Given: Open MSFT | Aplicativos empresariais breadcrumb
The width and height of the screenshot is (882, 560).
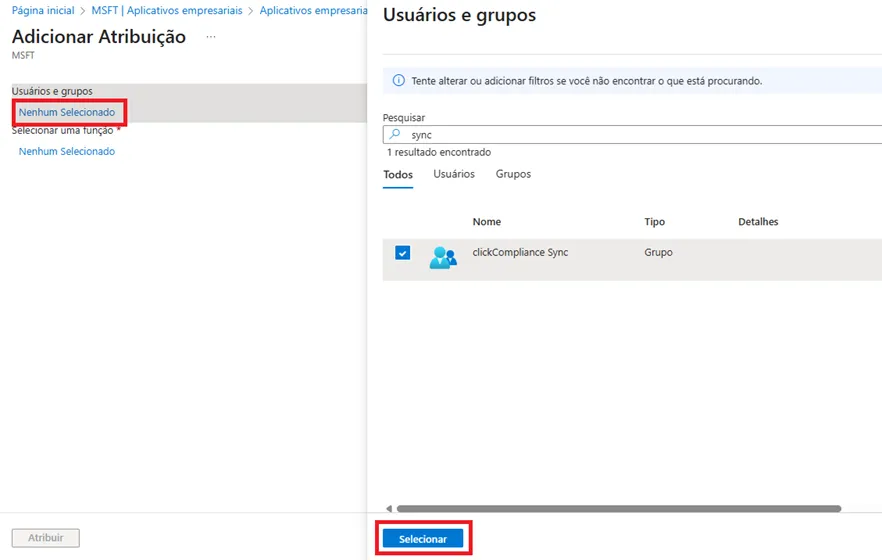Looking at the screenshot, I should [167, 10].
